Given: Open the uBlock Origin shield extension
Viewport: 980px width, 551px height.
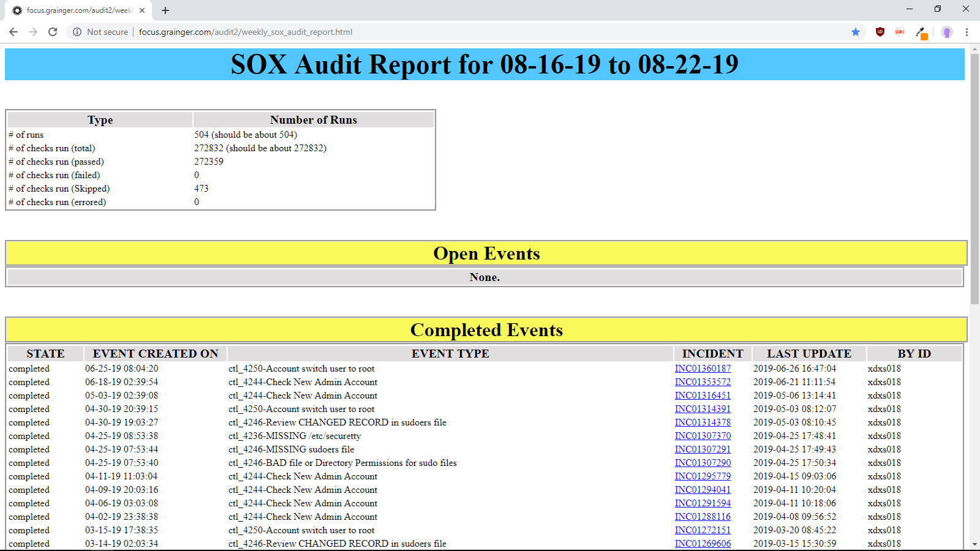Looking at the screenshot, I should pos(880,32).
